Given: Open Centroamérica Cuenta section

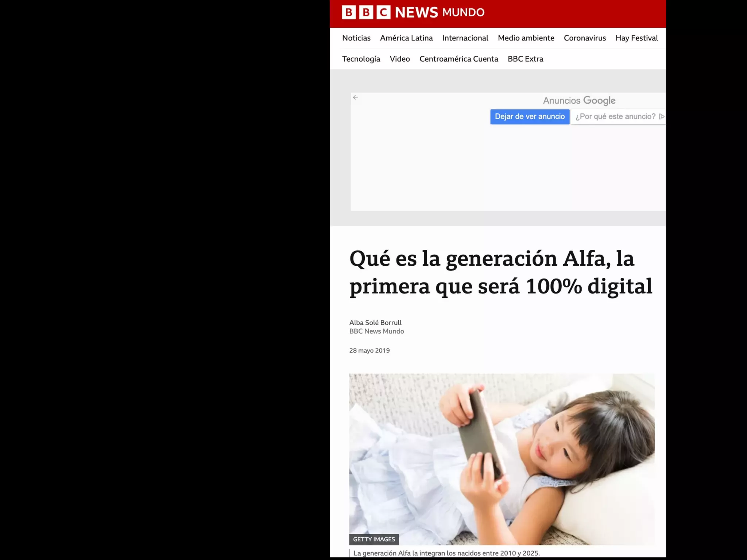Looking at the screenshot, I should tap(458, 59).
